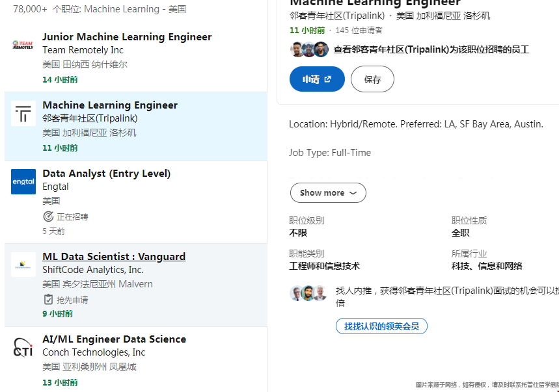Open the Engtal company logo
559x392 pixels.
(x=23, y=181)
